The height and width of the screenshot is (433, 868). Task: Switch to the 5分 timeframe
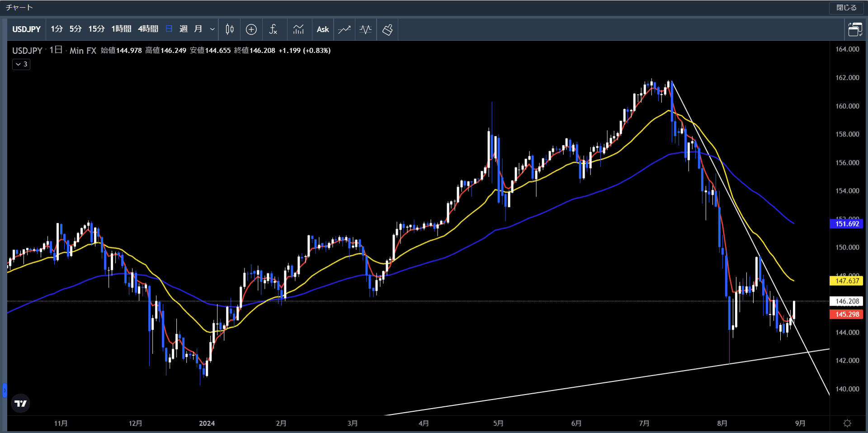pos(75,29)
